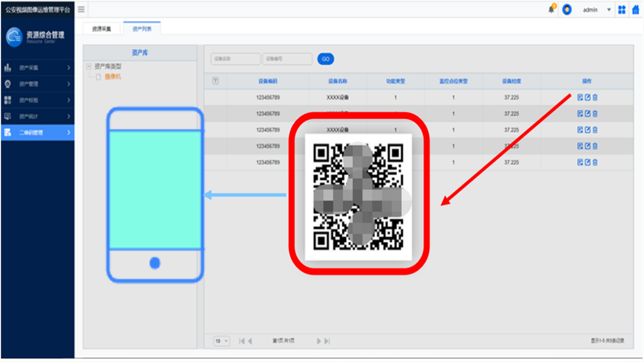644x362 pixels.
Task: Show QR code for the fifth row
Action: [x=580, y=162]
